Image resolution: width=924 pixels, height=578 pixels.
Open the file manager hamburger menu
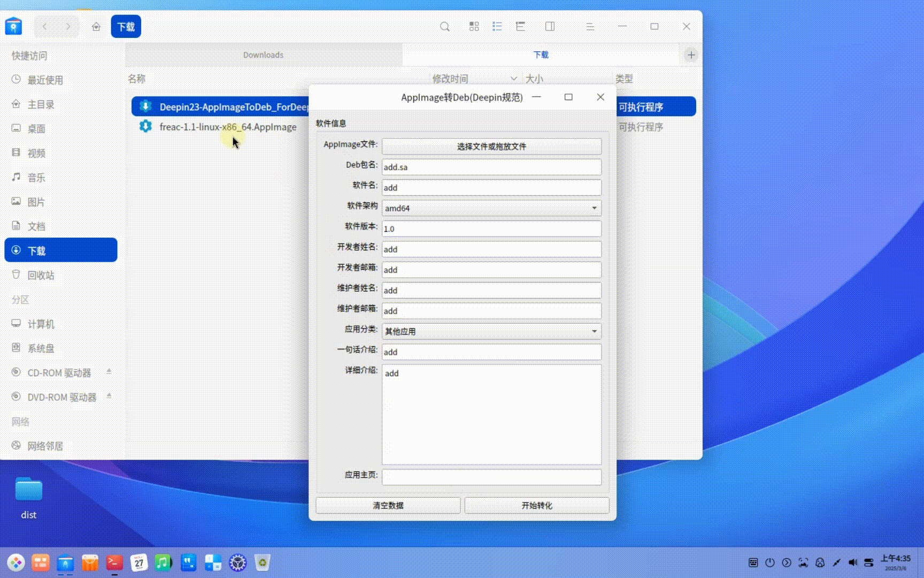(x=590, y=26)
